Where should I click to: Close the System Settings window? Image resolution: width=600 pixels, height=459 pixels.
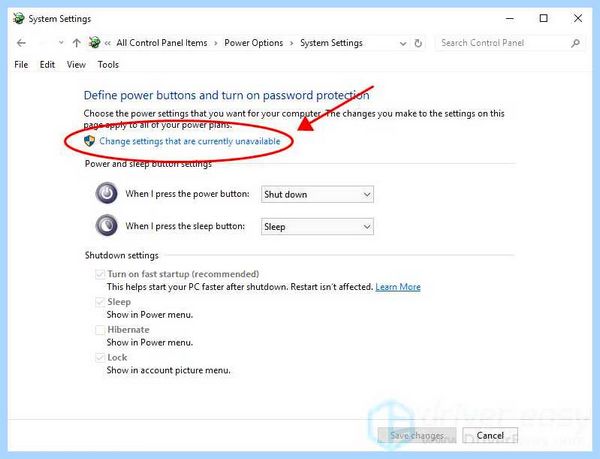click(578, 18)
